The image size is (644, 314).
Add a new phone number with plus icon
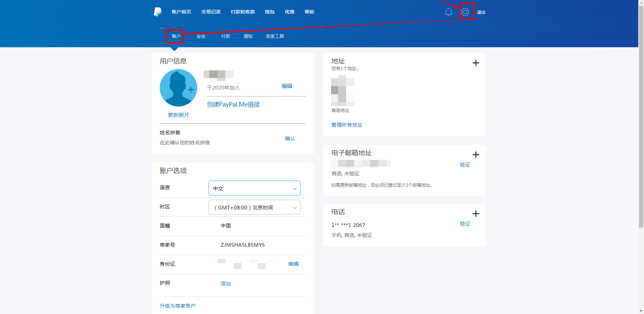click(x=476, y=214)
